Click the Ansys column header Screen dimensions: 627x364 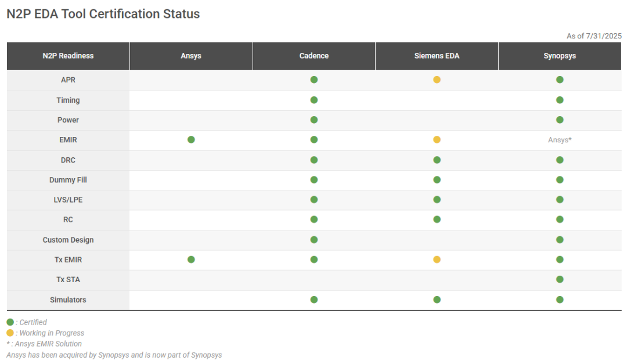click(191, 56)
